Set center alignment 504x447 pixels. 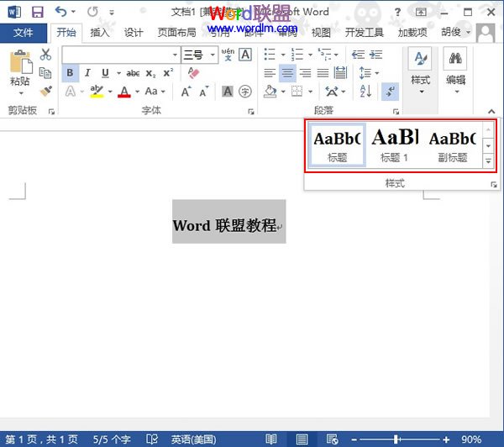click(x=287, y=73)
